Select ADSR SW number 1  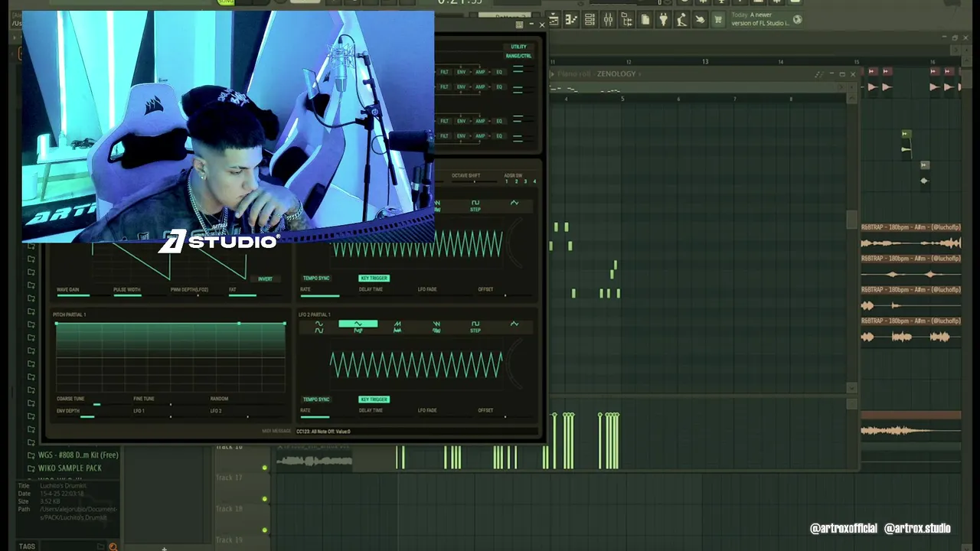[507, 181]
